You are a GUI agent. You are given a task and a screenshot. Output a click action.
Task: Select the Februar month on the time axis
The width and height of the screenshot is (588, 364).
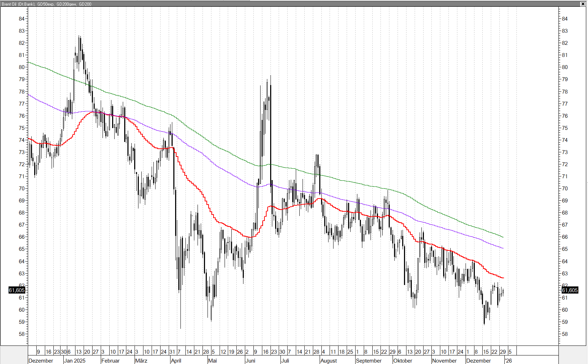point(110,360)
